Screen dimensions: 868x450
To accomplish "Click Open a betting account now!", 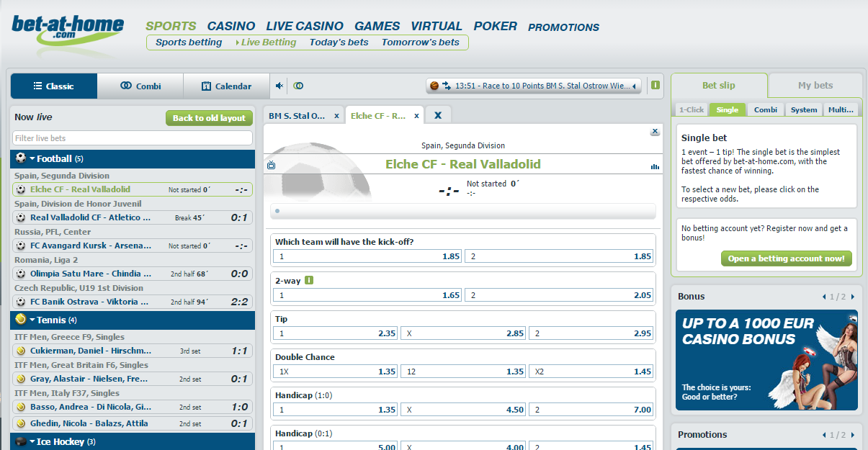I will coord(787,258).
